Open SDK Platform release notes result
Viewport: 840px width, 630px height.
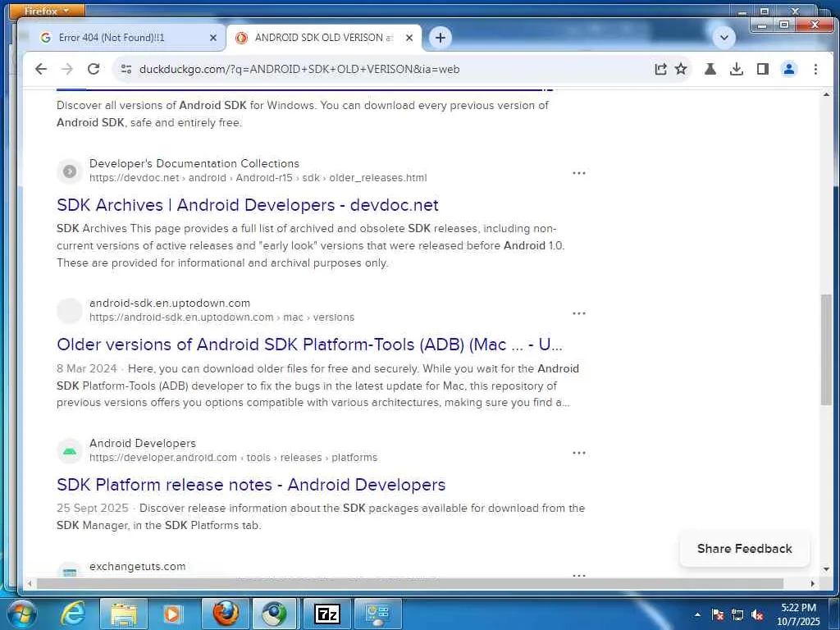click(x=251, y=485)
